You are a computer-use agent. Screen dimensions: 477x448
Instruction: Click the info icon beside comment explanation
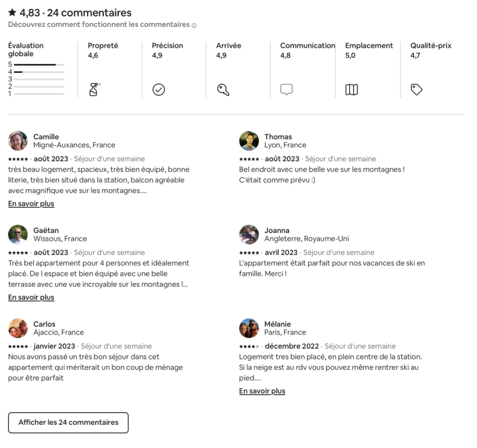195,25
